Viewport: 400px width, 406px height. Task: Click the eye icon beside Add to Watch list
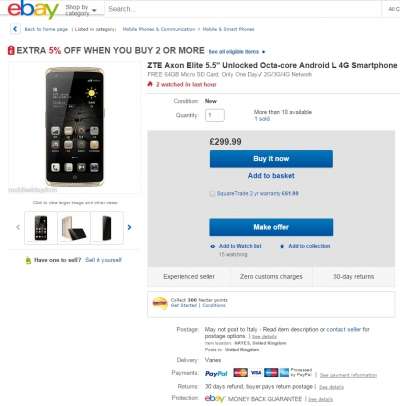[x=213, y=246]
